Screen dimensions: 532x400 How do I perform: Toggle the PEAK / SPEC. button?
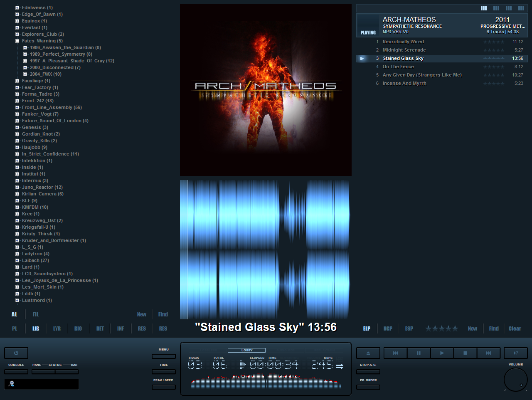tap(164, 387)
